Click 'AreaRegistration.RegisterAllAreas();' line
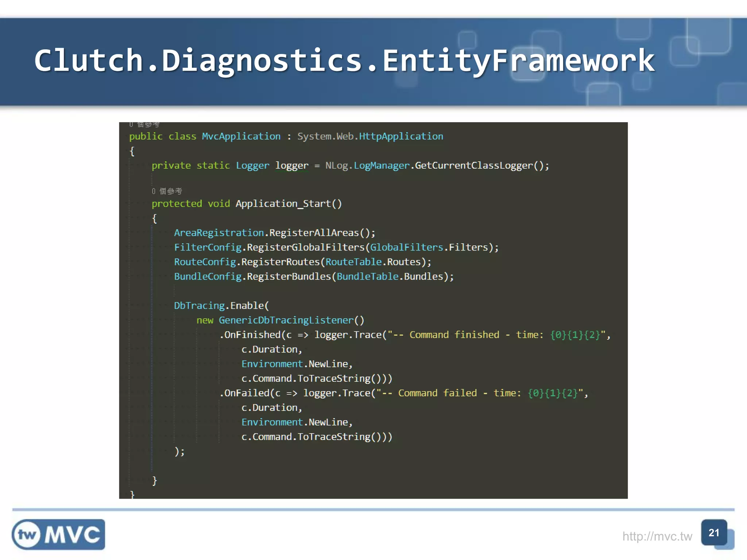This screenshot has height=560, width=747. tap(275, 233)
